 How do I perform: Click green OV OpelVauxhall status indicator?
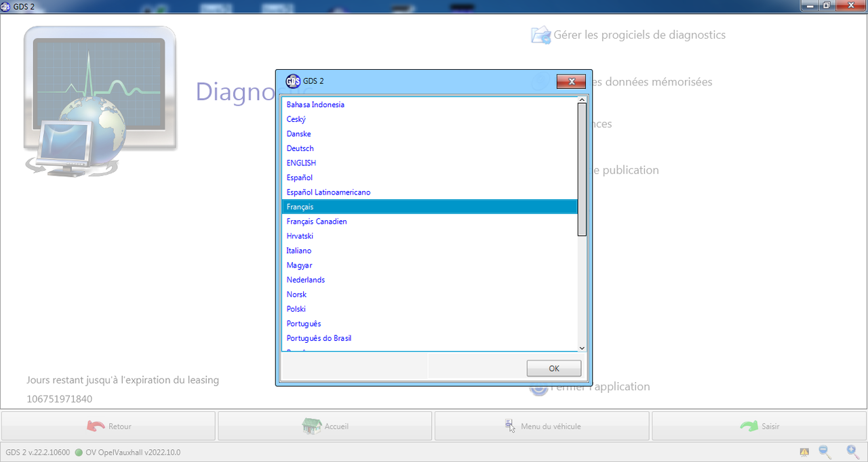pyautogui.click(x=79, y=453)
